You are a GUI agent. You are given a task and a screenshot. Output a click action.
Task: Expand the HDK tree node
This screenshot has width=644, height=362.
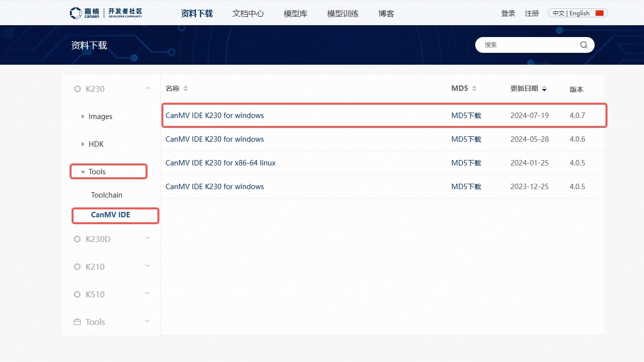83,144
